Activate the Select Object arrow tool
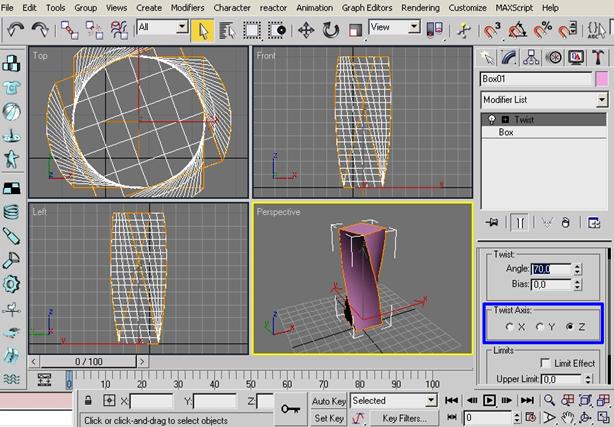Screen dimensions: 614x427 (201, 29)
